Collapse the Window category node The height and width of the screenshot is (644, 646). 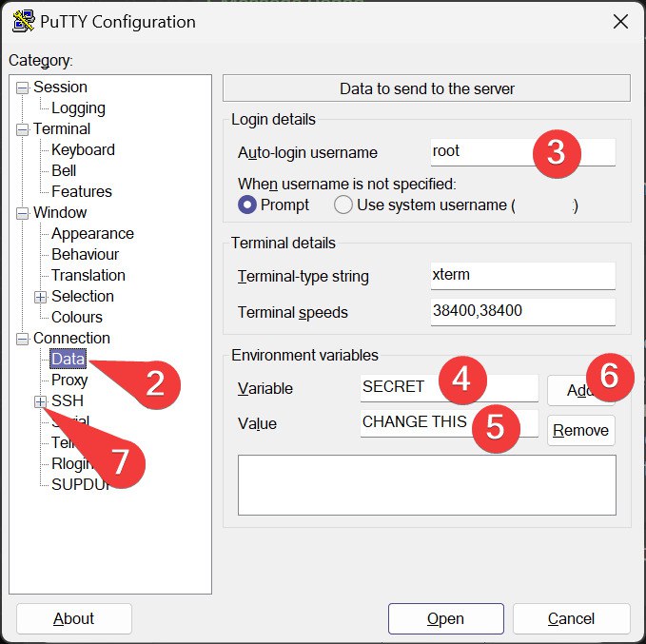point(22,213)
